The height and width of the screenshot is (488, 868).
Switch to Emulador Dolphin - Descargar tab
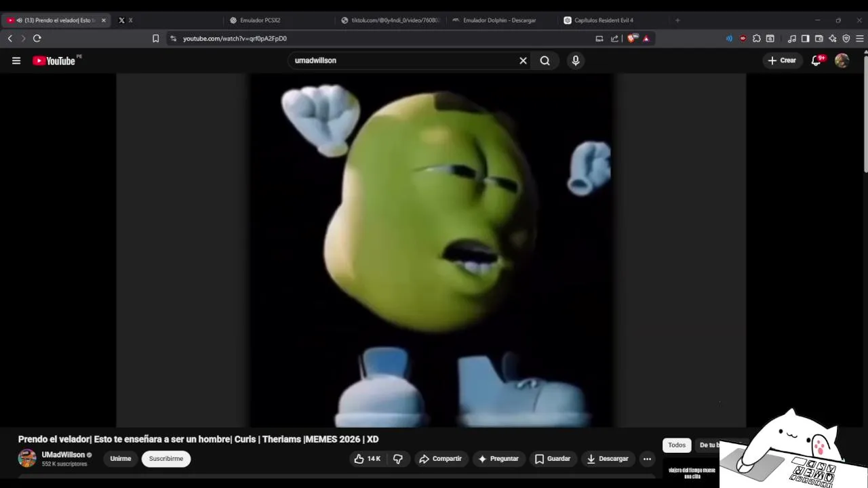(x=499, y=20)
